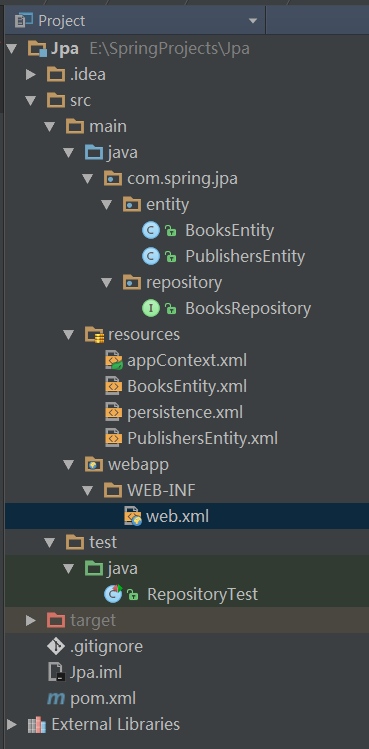Select web.xml file row
This screenshot has height=749, width=369.
(187, 516)
